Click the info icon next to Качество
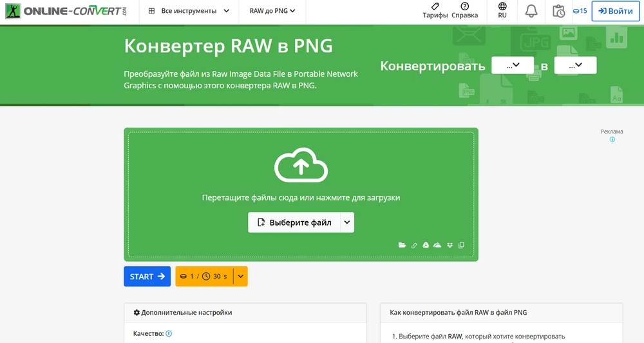The image size is (644, 343). point(169,334)
